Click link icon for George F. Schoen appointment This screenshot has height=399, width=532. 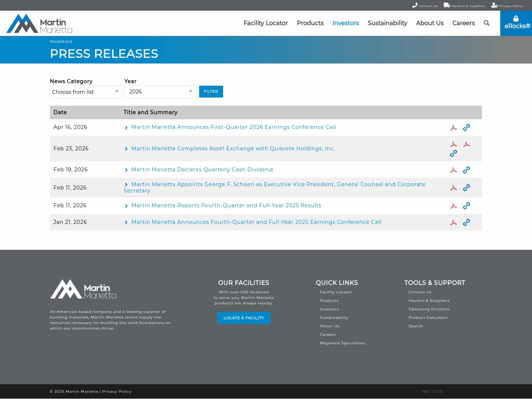coord(467,188)
